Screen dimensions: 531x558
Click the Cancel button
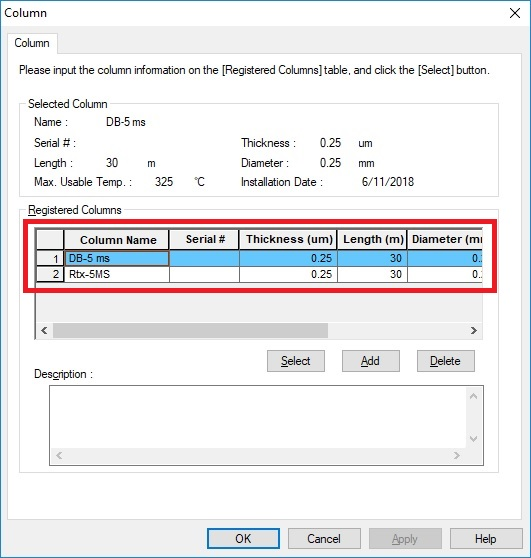point(324,538)
